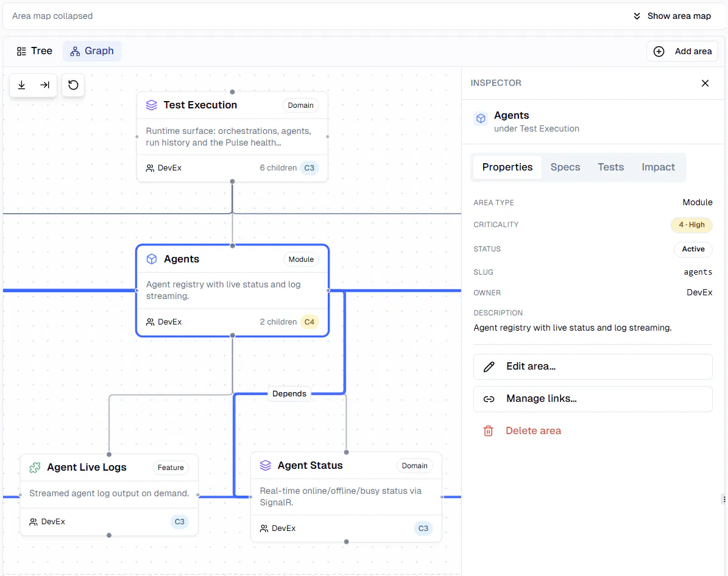
Task: Click the pencil icon of Edit area
Action: coord(489,367)
